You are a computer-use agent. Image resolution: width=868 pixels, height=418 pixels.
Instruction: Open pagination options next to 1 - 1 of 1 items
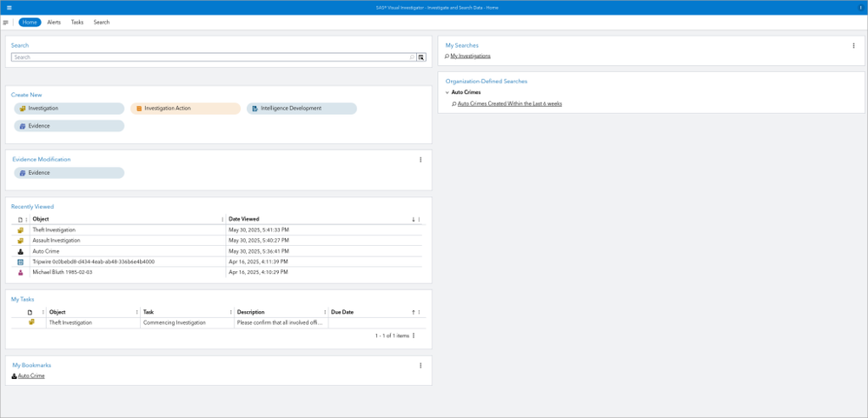click(x=414, y=335)
